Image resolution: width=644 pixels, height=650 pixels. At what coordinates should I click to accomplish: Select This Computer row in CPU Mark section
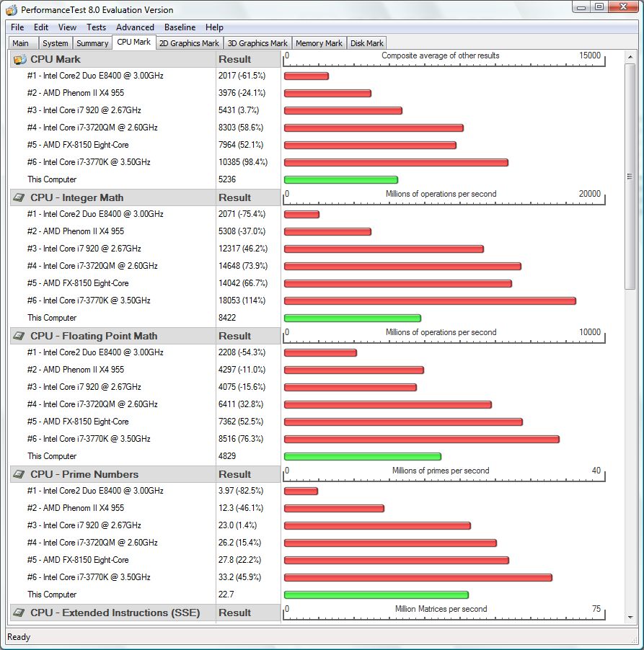[52, 179]
